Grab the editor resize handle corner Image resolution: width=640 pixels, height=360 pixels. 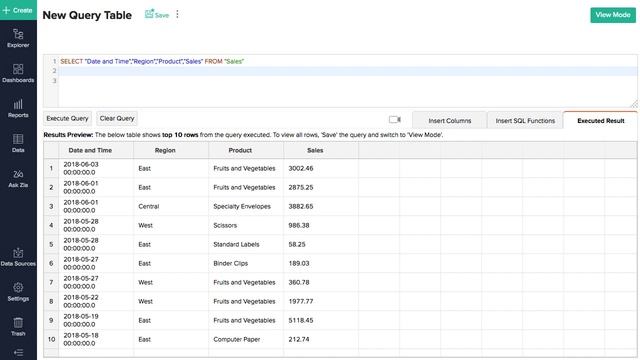click(x=633, y=104)
